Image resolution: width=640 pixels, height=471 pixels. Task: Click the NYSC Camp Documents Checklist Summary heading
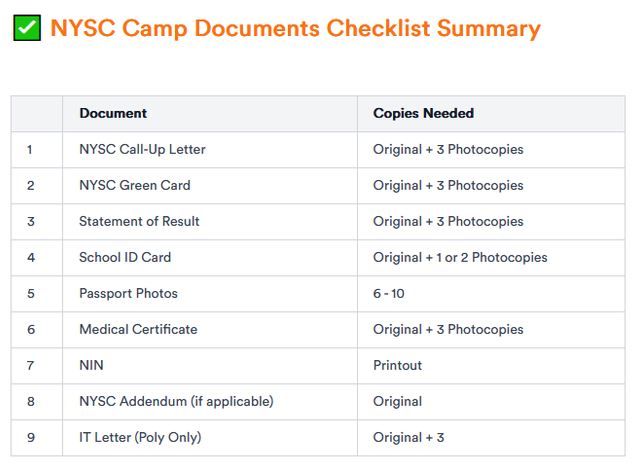tap(295, 28)
